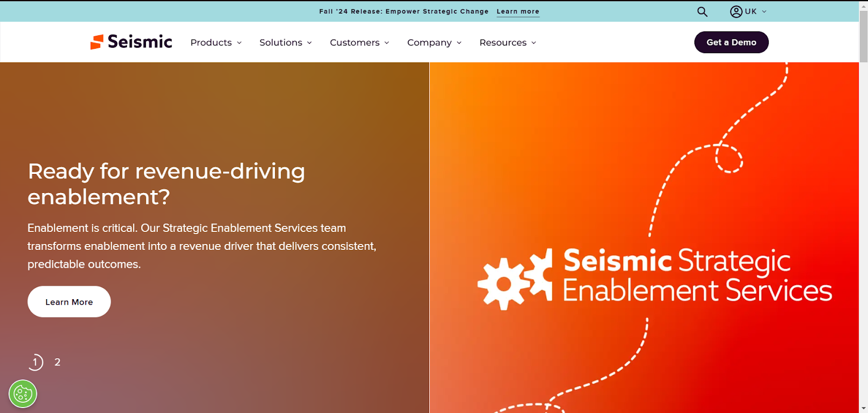Open cookie preferences icon
The image size is (868, 413).
(23, 393)
